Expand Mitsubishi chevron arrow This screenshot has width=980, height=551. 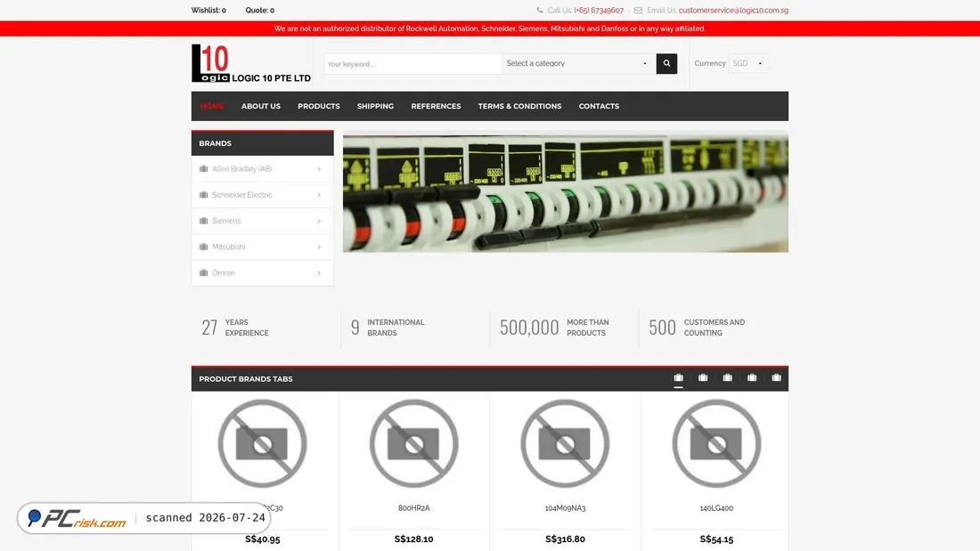pyautogui.click(x=319, y=247)
